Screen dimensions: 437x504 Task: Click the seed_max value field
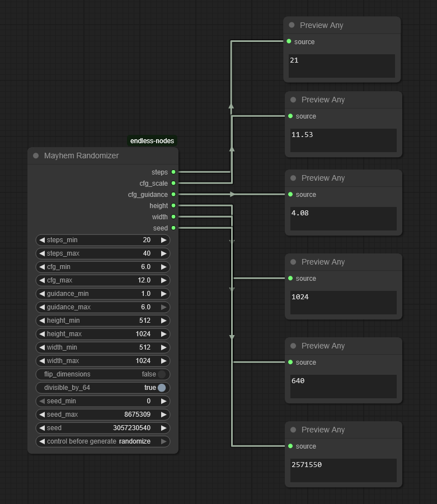point(103,414)
